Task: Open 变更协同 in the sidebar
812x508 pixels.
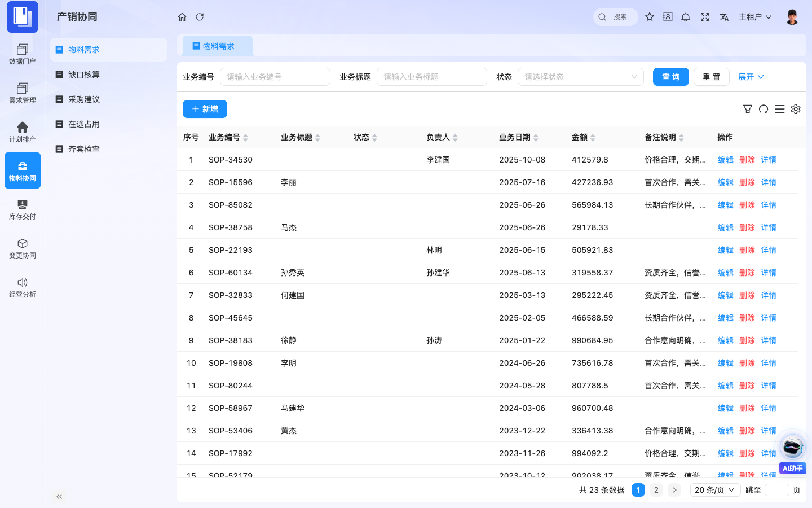Action: (23, 248)
